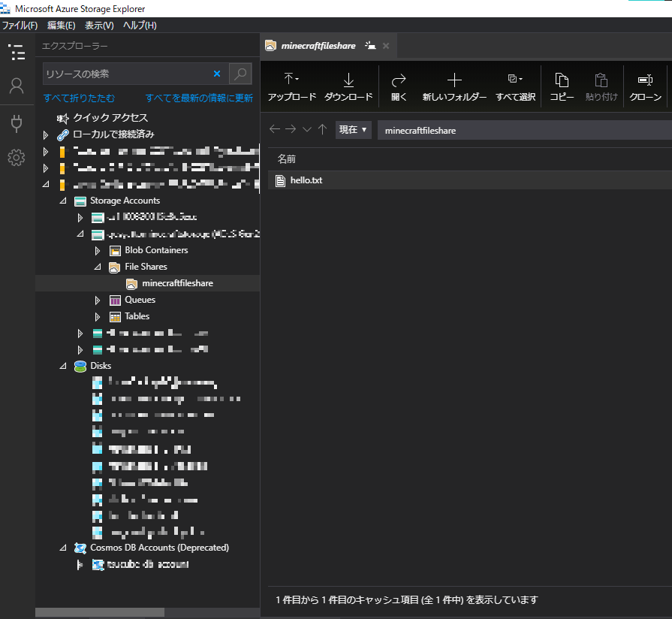Click the minecraftfileshare address path field
The image size is (672, 619).
pyautogui.click(x=524, y=130)
